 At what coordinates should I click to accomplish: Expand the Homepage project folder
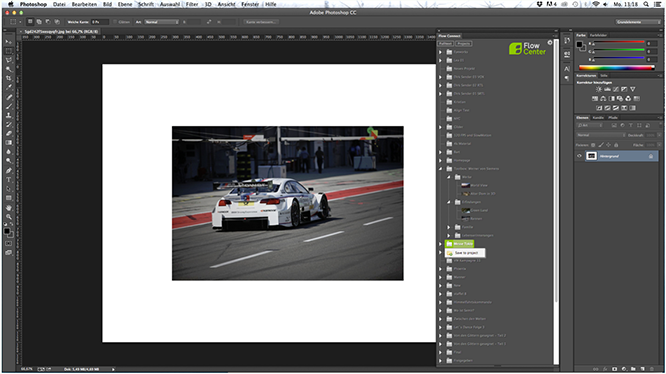(440, 160)
